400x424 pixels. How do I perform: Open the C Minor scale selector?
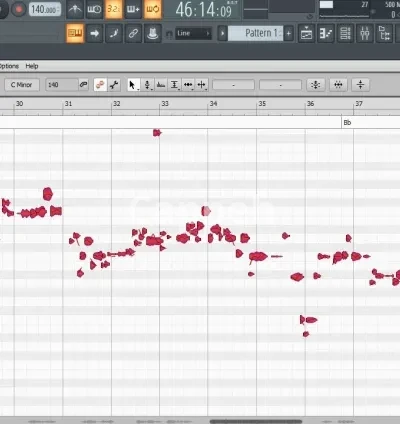[x=22, y=85]
